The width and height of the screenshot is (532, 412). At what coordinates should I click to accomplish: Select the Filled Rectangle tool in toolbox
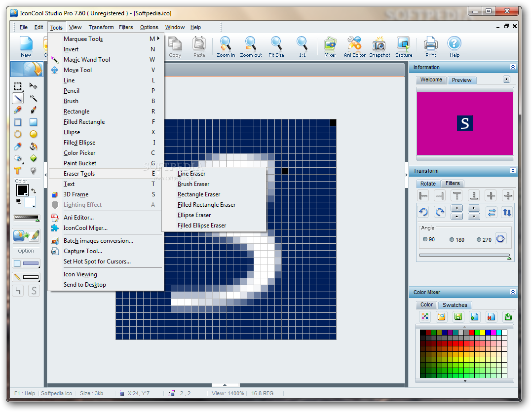click(33, 122)
